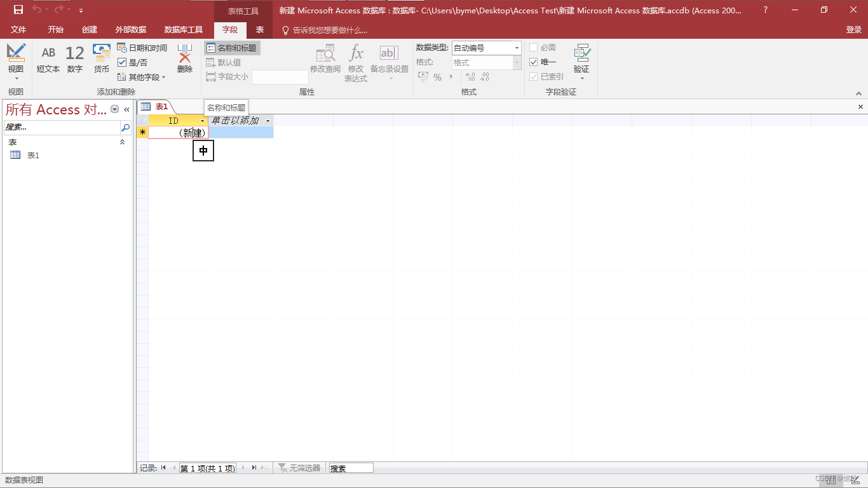Image resolution: width=868 pixels, height=488 pixels.
Task: Click the current record number box
Action: 207,468
